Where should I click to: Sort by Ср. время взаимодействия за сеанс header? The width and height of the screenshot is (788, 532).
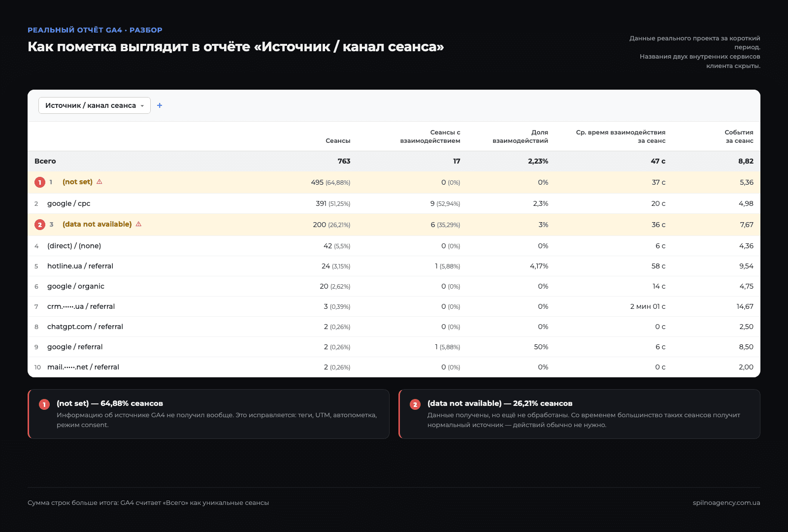621,136
